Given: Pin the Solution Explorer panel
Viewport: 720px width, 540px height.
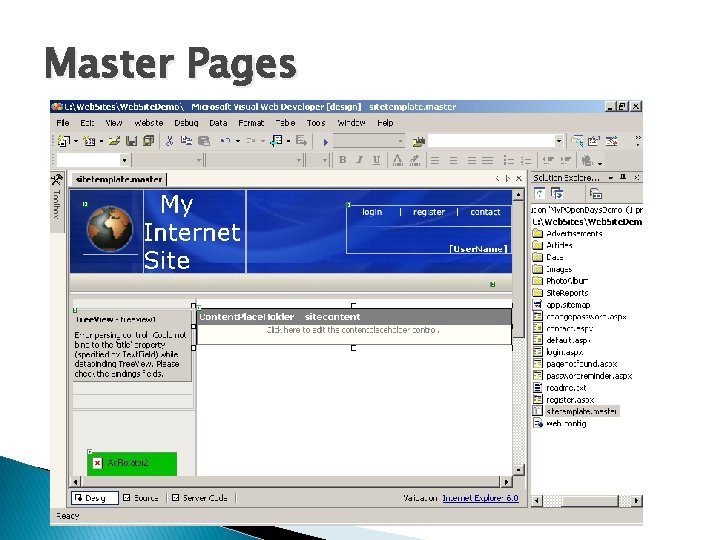Looking at the screenshot, I should (623, 177).
